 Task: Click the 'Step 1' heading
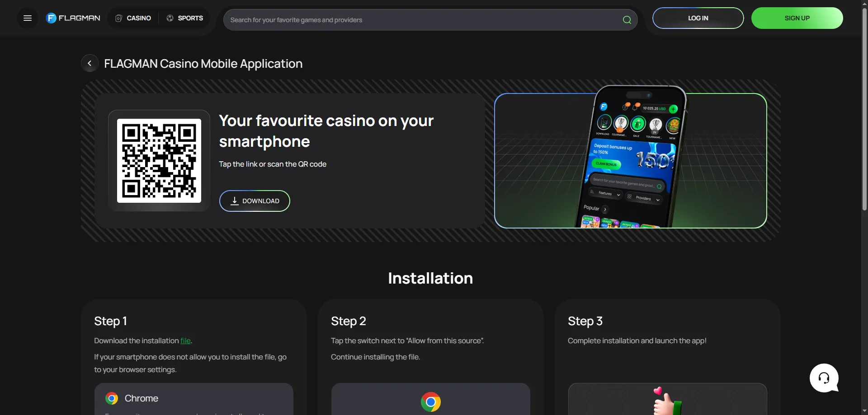[x=110, y=321]
